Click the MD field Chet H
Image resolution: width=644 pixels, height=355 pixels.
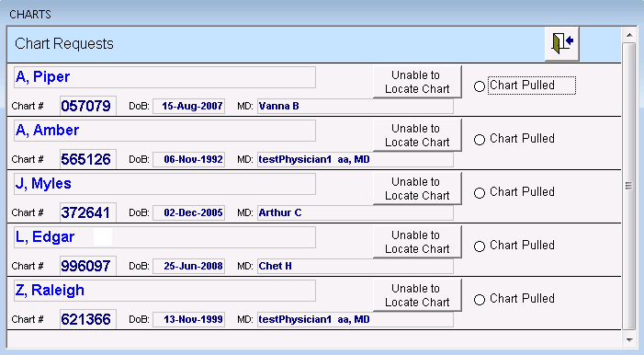tap(356, 266)
